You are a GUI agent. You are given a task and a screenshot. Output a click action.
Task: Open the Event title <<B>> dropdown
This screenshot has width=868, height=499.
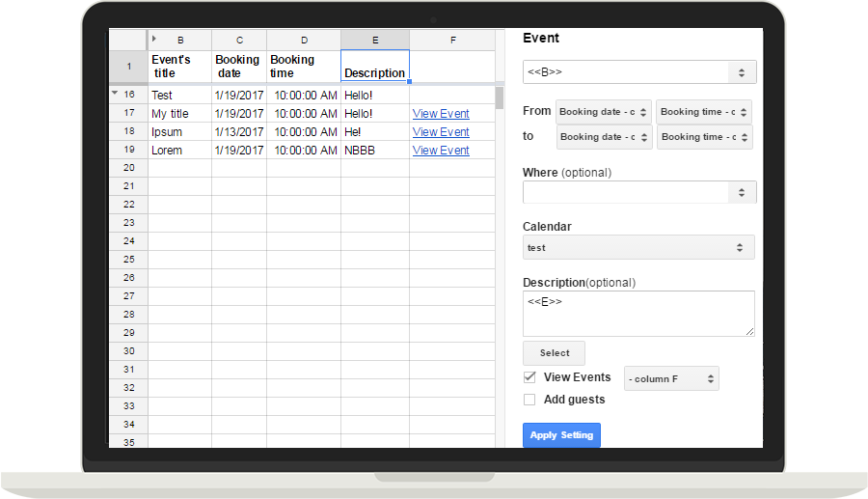(639, 72)
